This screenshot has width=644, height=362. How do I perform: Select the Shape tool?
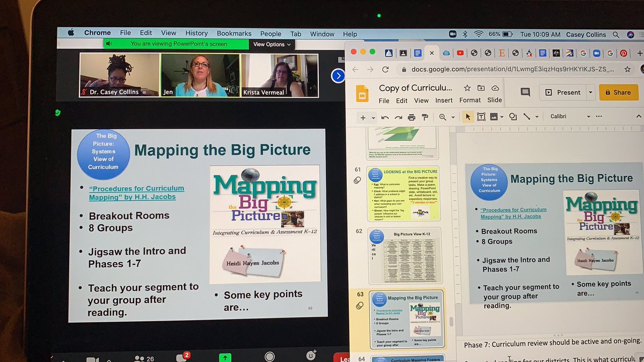[513, 116]
